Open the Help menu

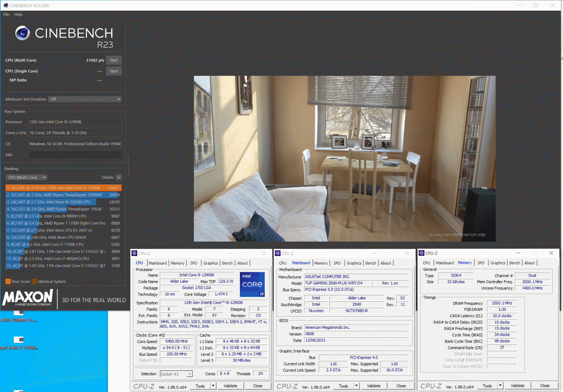pos(18,14)
